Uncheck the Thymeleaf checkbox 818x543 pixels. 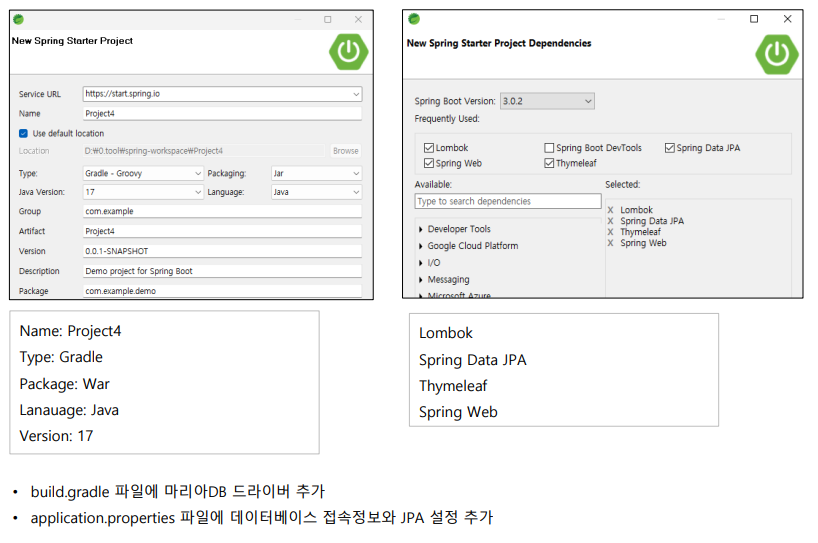549,163
